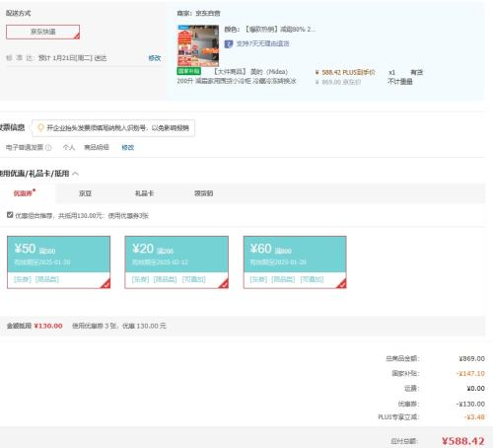Click the checkmark corner on ¥50 coupon
Viewport: 493px width, 448px height.
tap(106, 284)
